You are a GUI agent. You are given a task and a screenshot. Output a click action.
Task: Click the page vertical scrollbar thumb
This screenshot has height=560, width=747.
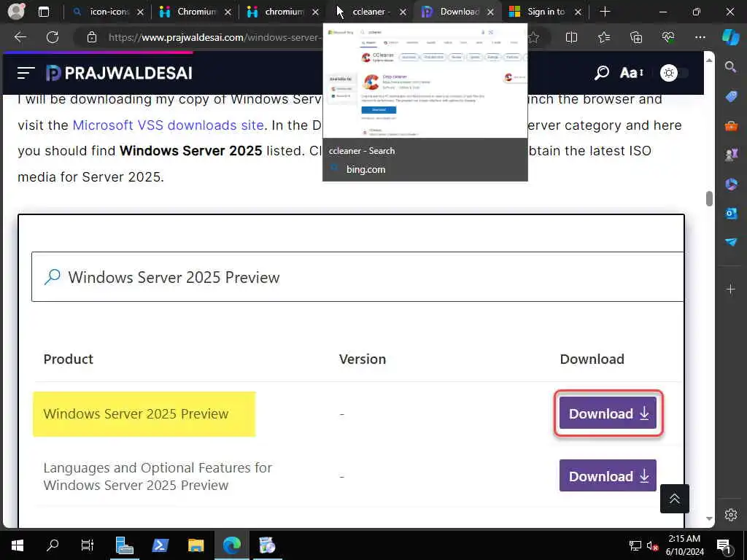coord(709,198)
